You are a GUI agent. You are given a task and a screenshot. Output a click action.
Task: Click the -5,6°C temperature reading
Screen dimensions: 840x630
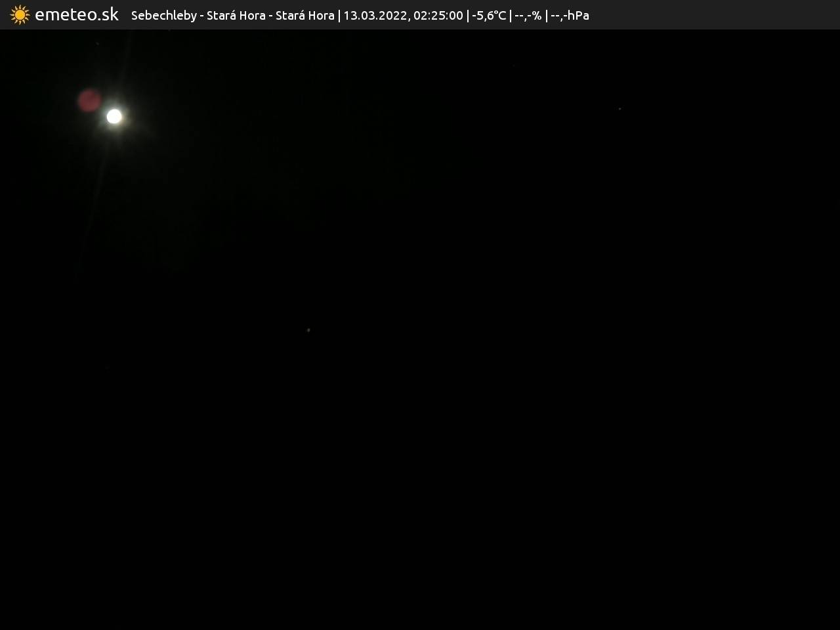tap(489, 15)
